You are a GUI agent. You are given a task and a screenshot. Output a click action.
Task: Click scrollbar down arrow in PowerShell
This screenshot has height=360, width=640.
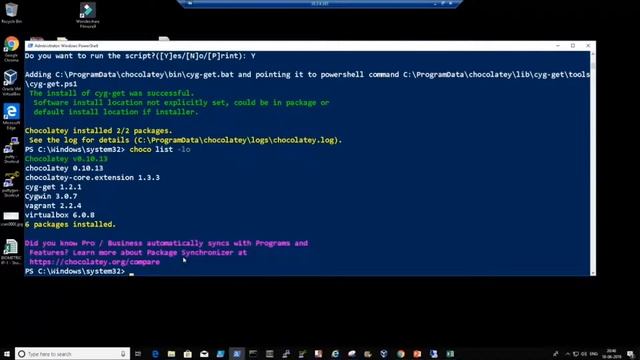click(593, 273)
